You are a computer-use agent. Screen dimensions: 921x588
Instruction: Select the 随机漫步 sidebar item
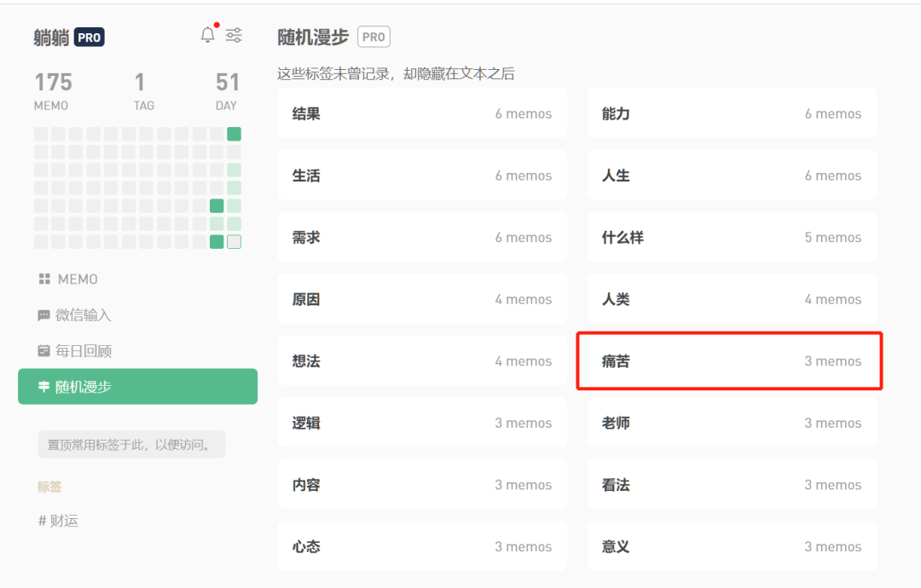[x=138, y=387]
